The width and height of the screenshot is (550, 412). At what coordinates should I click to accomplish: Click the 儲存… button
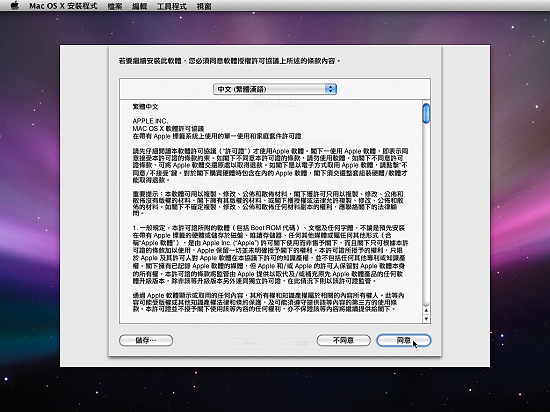coord(146,340)
